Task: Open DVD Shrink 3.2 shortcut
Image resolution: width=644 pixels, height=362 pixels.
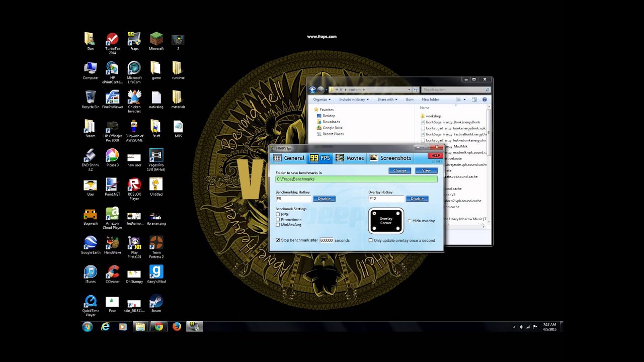Action: coord(91,160)
